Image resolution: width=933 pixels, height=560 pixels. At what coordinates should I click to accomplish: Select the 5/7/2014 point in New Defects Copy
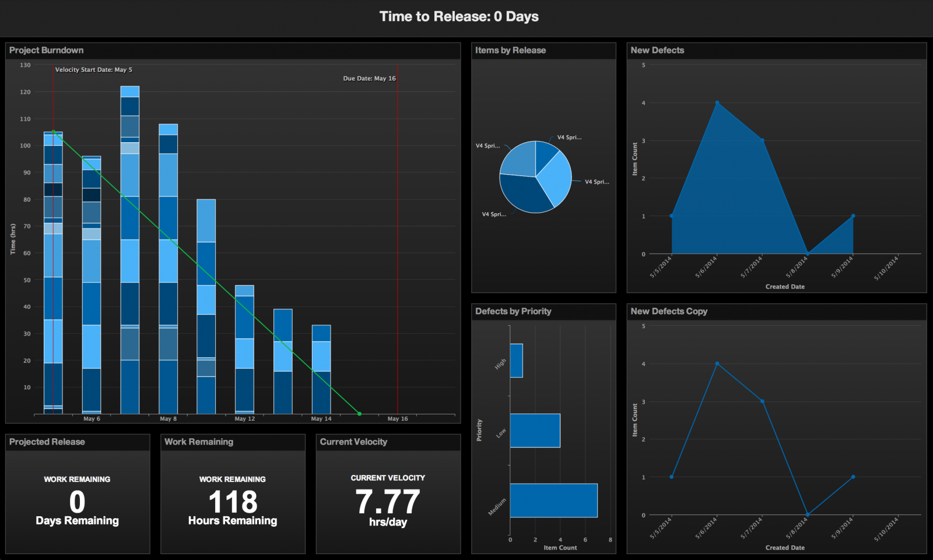762,401
